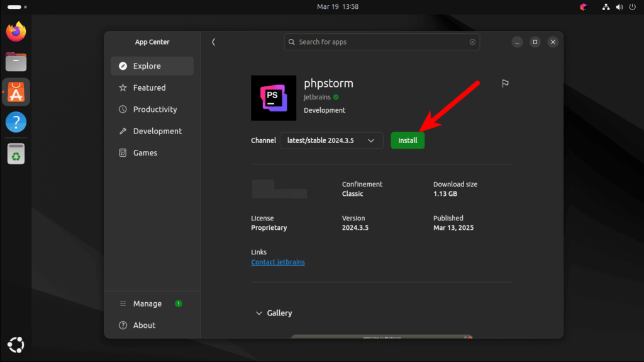Clear the search field with the x icon
This screenshot has height=362, width=644.
pyautogui.click(x=472, y=42)
